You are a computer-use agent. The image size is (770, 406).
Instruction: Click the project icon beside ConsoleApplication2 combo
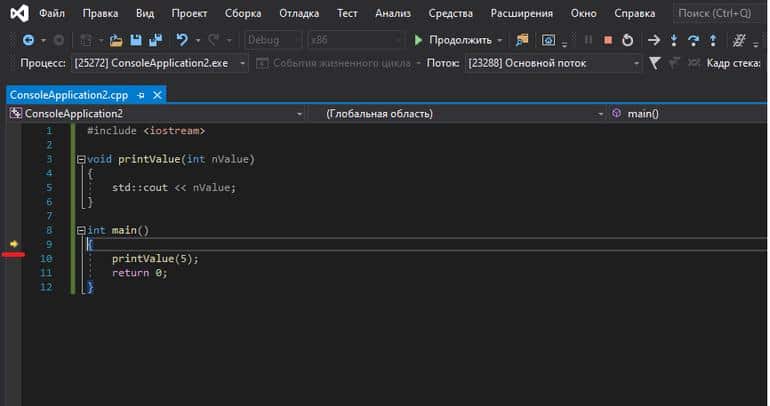coord(16,113)
